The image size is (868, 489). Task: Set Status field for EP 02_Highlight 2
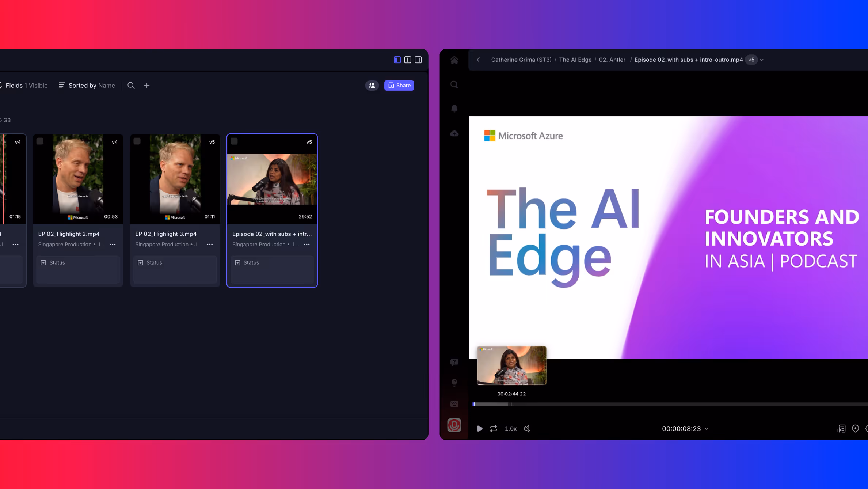coord(78,269)
